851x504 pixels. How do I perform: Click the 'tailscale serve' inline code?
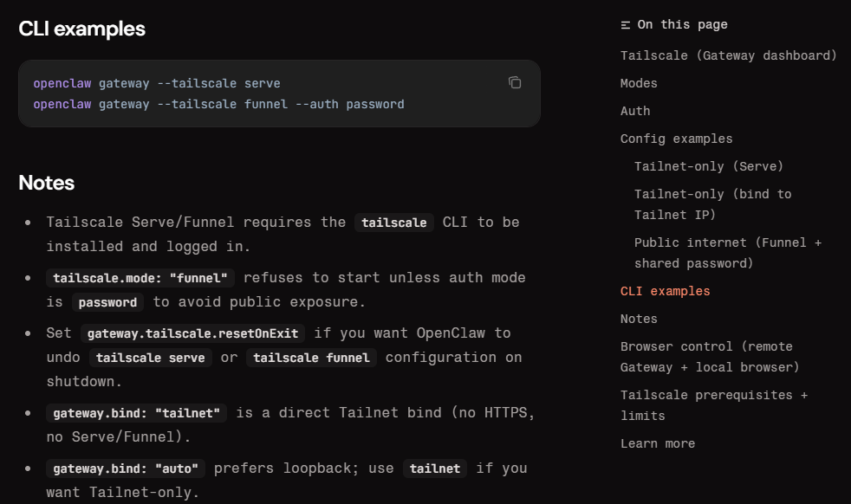150,358
